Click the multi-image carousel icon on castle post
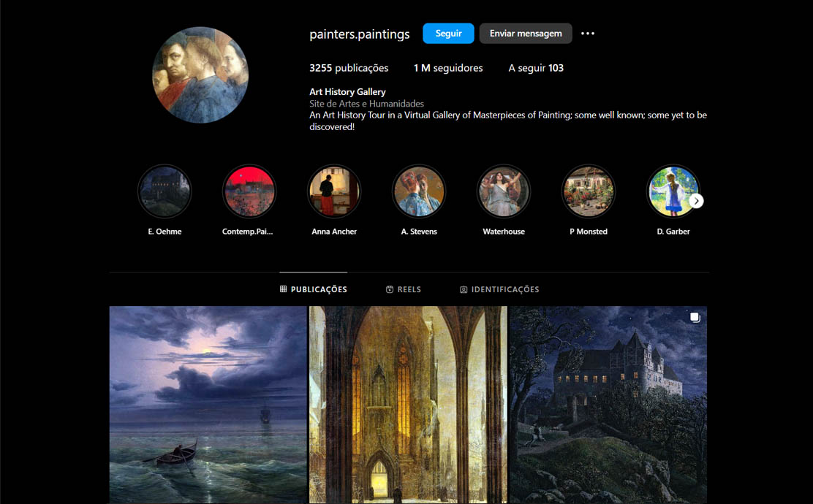813x504 pixels. [695, 318]
